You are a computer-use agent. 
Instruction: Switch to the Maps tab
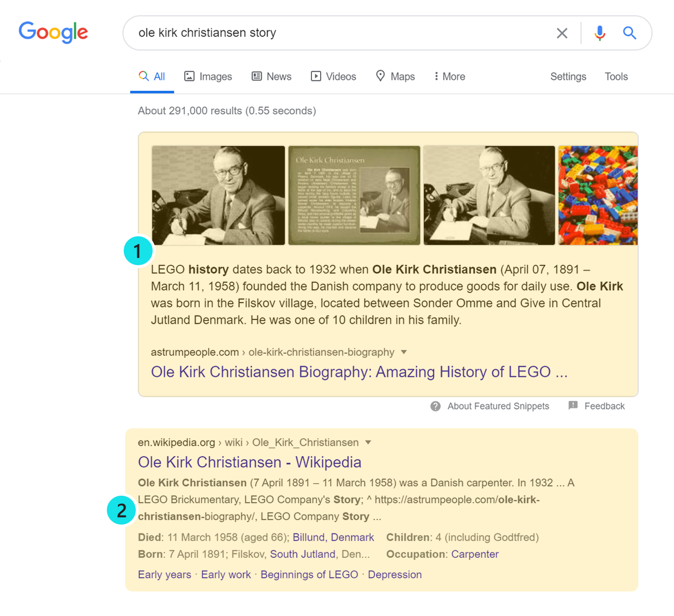coord(395,77)
